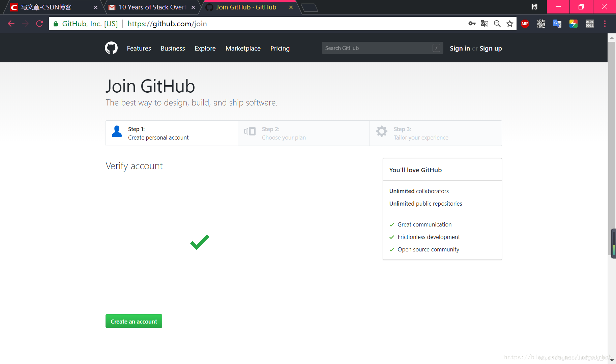
Task: Switch to the 10 Years of Stack Overflow tab
Action: (152, 7)
